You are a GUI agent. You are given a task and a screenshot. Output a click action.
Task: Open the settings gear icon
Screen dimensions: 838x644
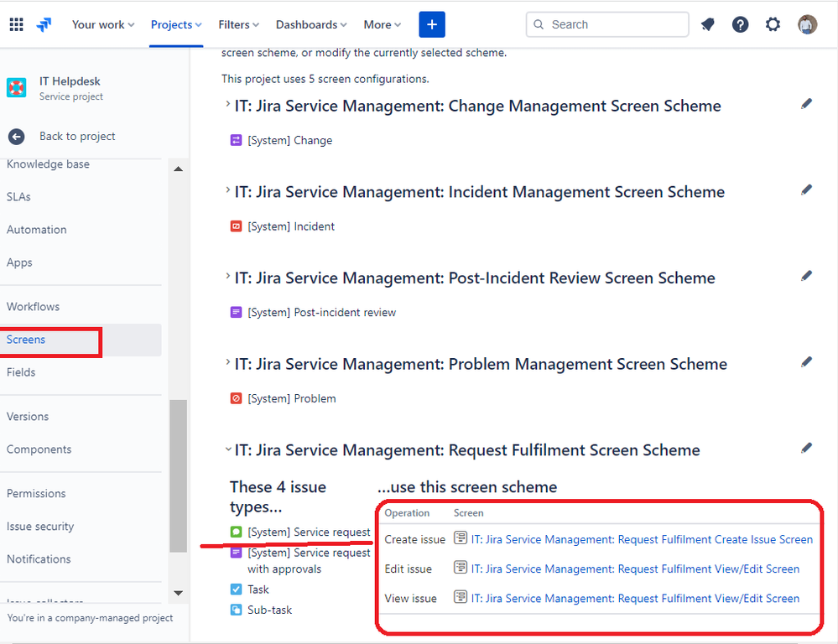click(x=773, y=24)
